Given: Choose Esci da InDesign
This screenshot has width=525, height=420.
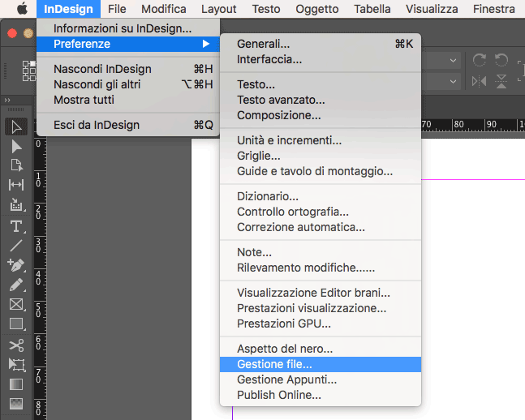Looking at the screenshot, I should pos(128,125).
